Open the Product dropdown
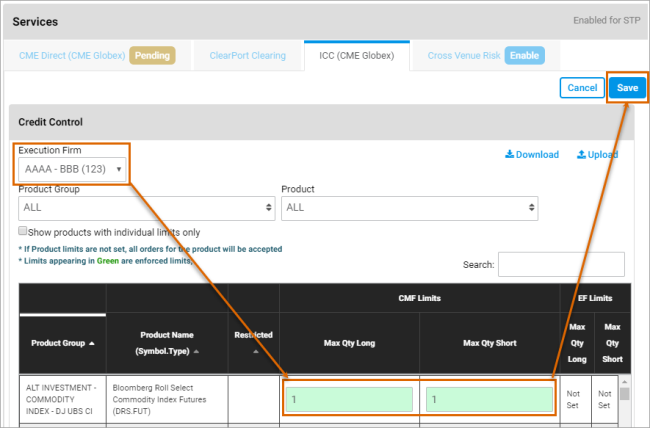650x428 pixels. (x=409, y=207)
